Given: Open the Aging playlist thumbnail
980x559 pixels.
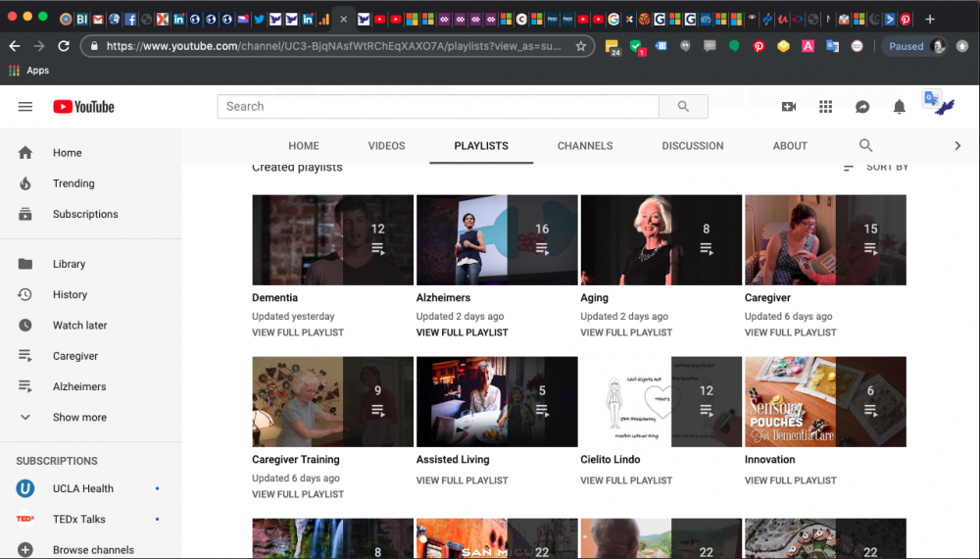Looking at the screenshot, I should [661, 239].
